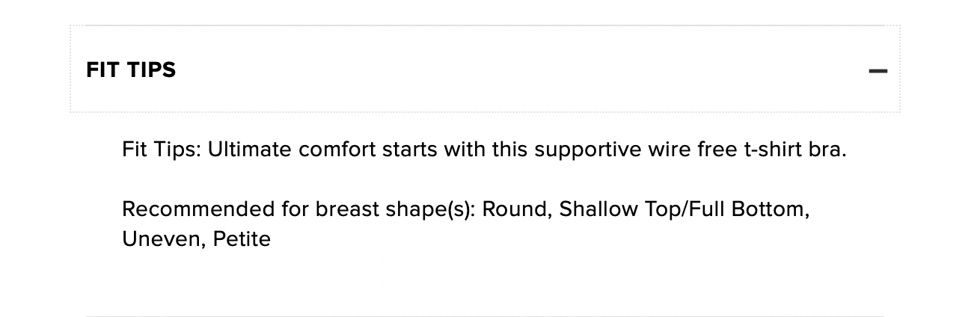The width and height of the screenshot is (980, 317).
Task: Click the words "starts with this"
Action: (457, 150)
